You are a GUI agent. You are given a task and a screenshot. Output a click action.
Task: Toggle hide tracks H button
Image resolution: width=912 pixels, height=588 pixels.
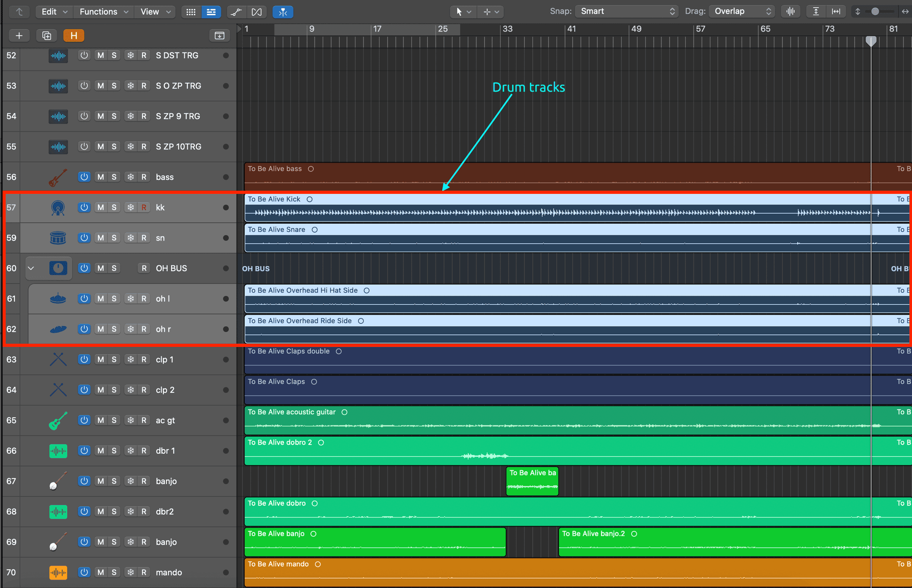click(x=74, y=35)
